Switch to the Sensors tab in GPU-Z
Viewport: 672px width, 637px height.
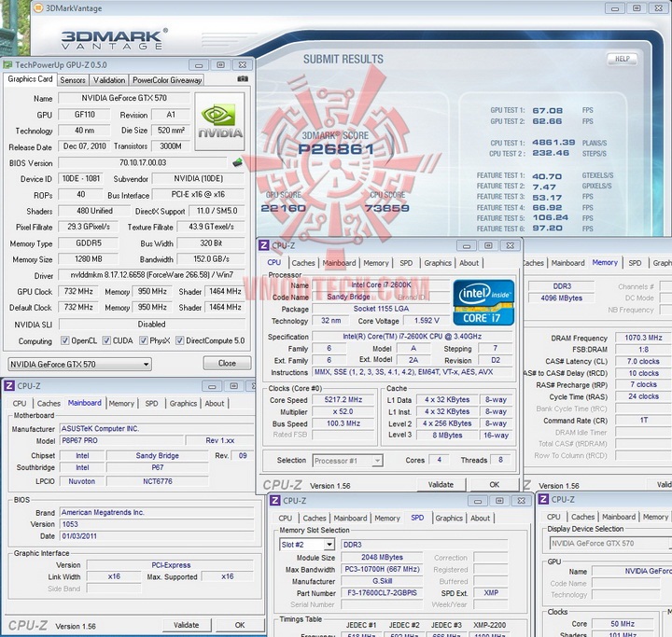(x=73, y=80)
